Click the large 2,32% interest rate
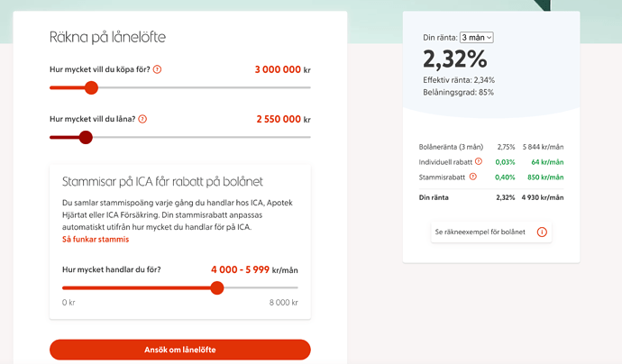 pos(454,59)
